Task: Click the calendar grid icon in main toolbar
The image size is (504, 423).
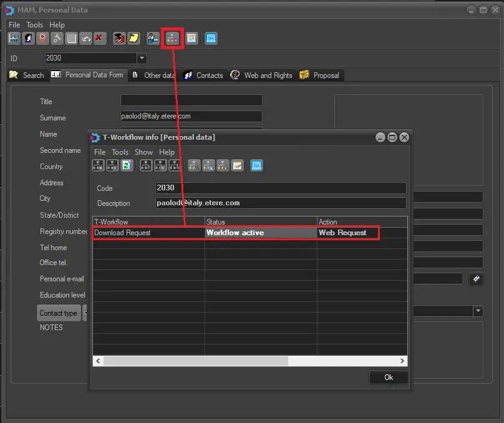Action: 191,39
